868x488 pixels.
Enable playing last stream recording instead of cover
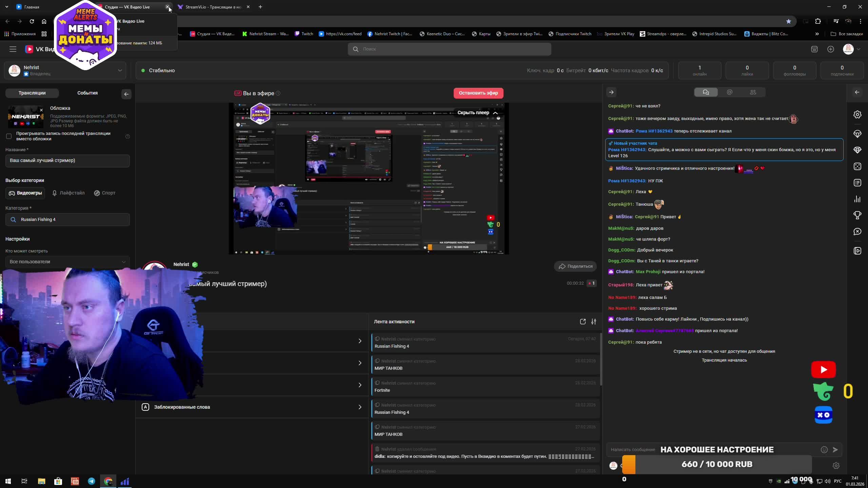click(9, 136)
